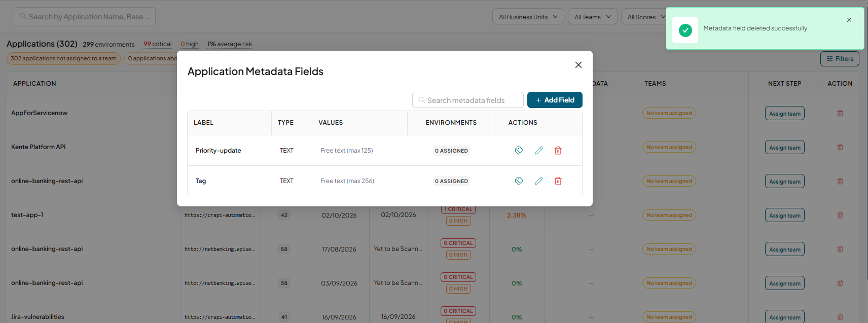Click Add Field button

click(555, 100)
